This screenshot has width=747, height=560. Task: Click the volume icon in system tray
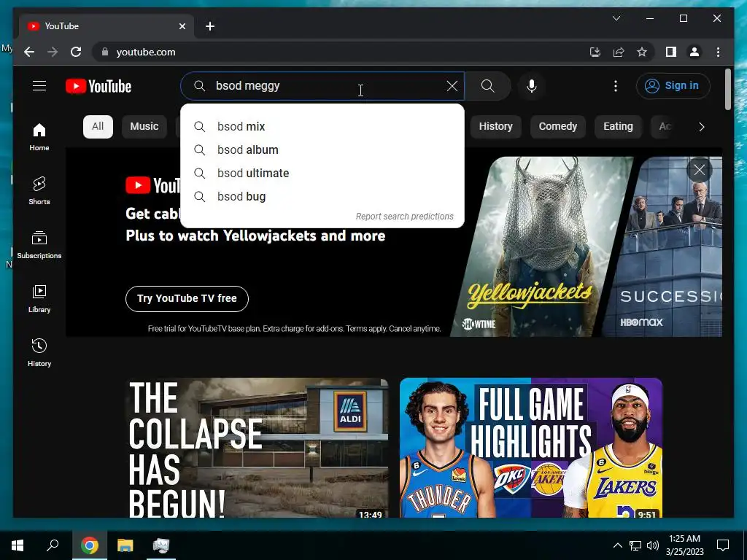click(653, 545)
